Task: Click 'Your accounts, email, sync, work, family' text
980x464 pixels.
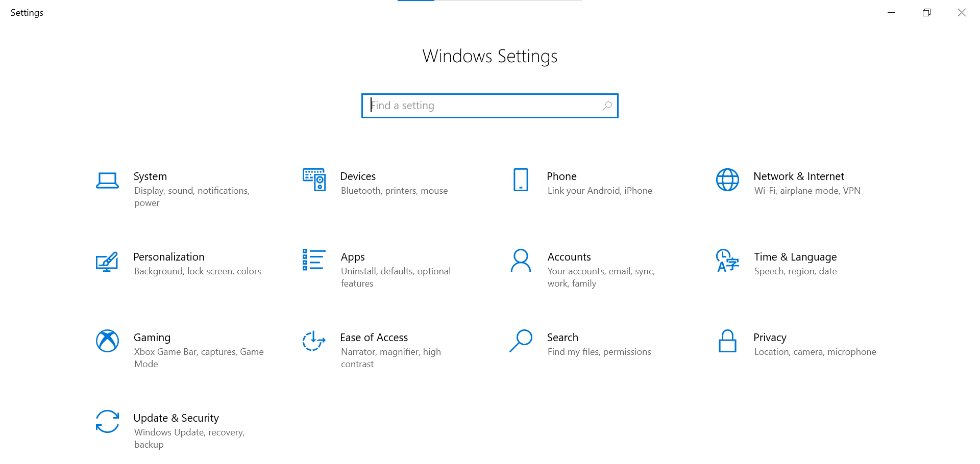Action: pos(601,277)
